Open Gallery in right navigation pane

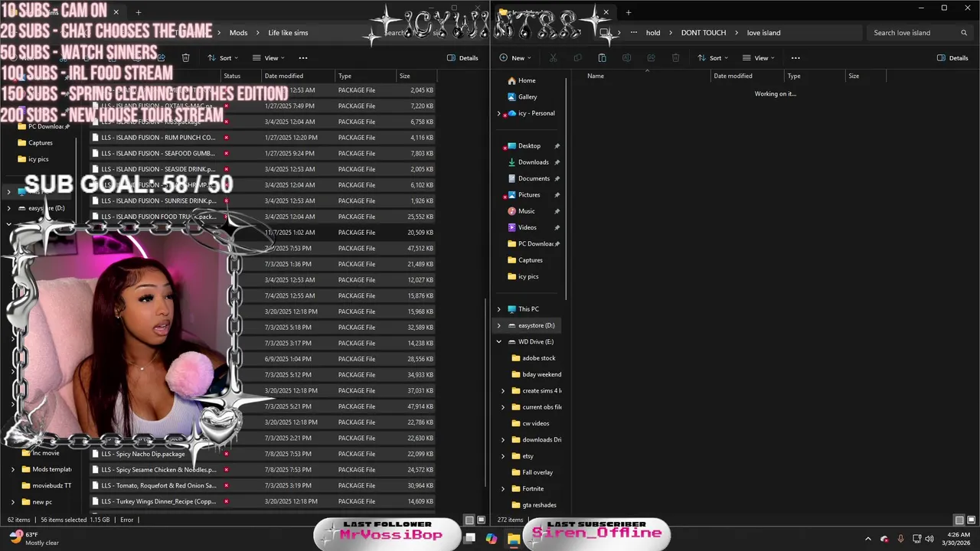(x=528, y=97)
